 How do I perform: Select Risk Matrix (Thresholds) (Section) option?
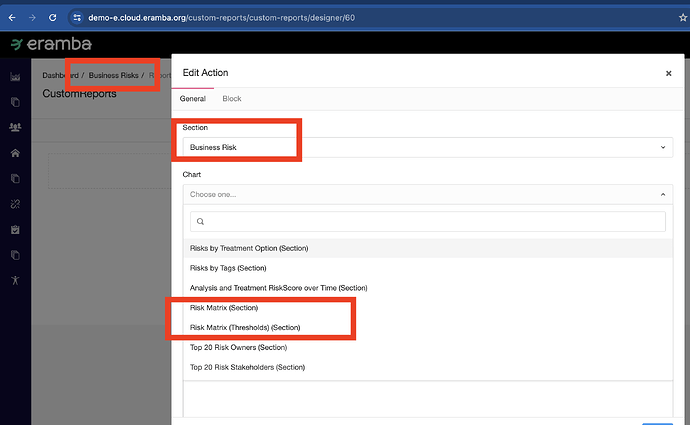427,327
